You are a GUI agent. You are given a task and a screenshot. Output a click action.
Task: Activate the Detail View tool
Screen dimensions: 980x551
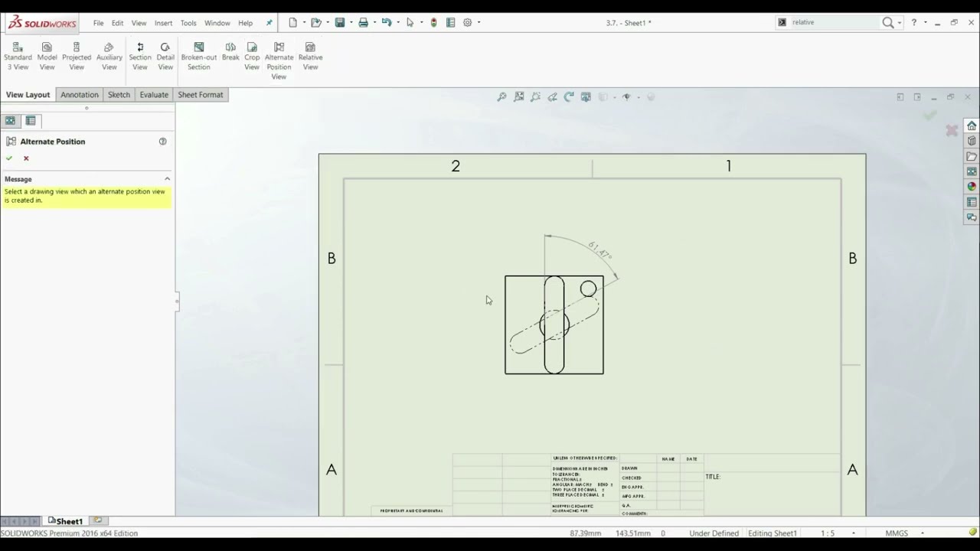[165, 57]
